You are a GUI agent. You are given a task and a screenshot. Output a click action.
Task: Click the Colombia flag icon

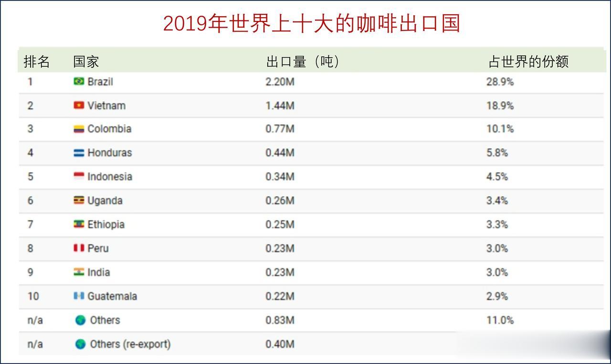(79, 129)
